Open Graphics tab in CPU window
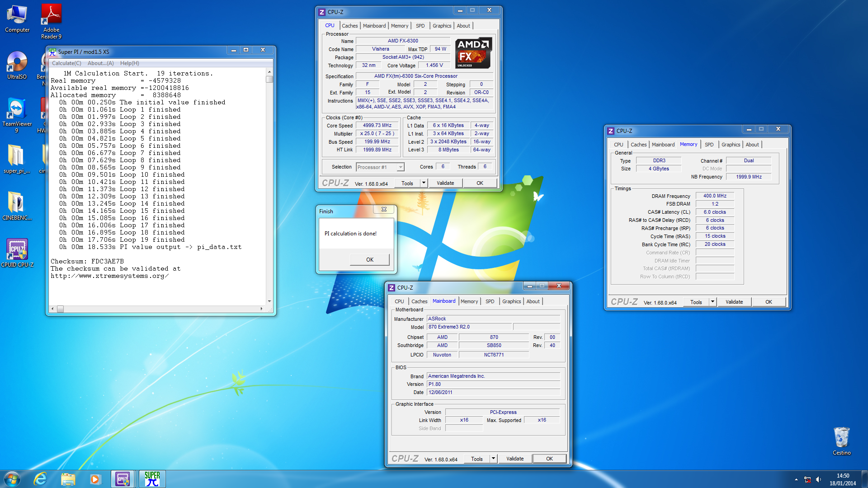868x488 pixels. pyautogui.click(x=442, y=26)
